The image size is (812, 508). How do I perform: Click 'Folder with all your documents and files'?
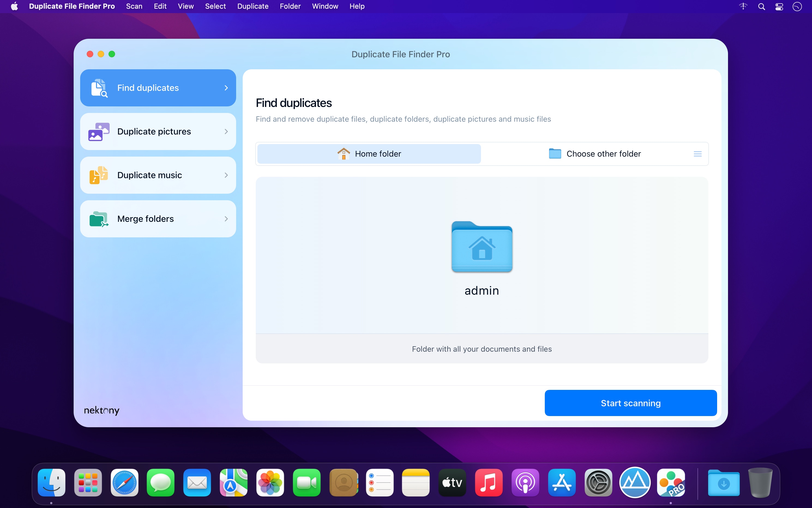(482, 349)
